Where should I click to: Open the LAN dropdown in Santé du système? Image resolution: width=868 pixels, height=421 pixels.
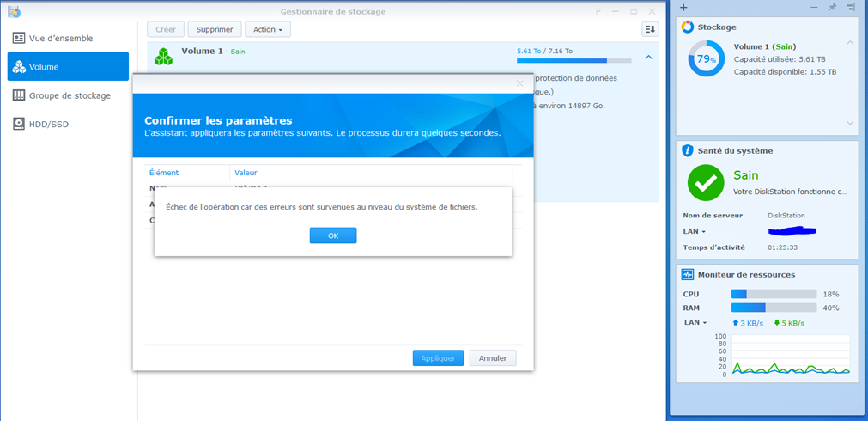coord(695,232)
